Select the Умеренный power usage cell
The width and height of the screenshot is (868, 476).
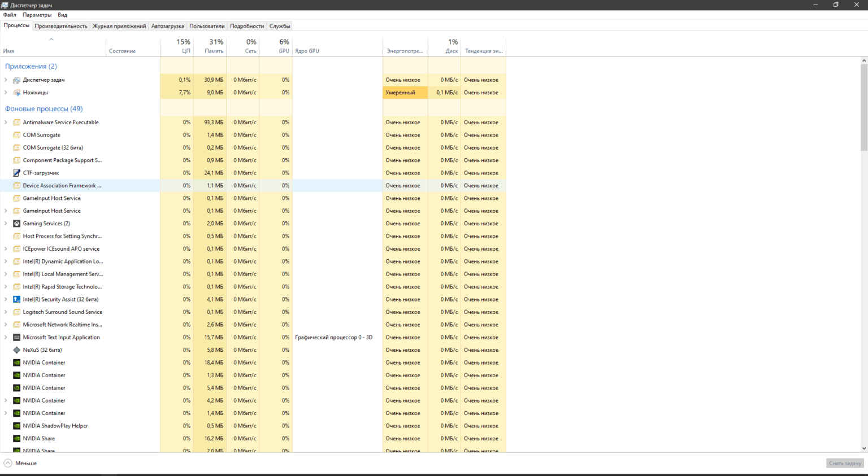click(405, 93)
